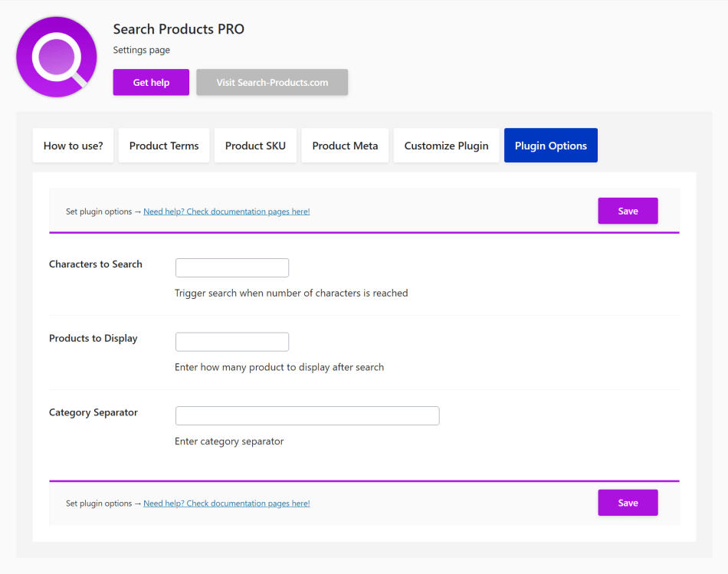728x574 pixels.
Task: Click into the Products to Display field
Action: coord(232,342)
